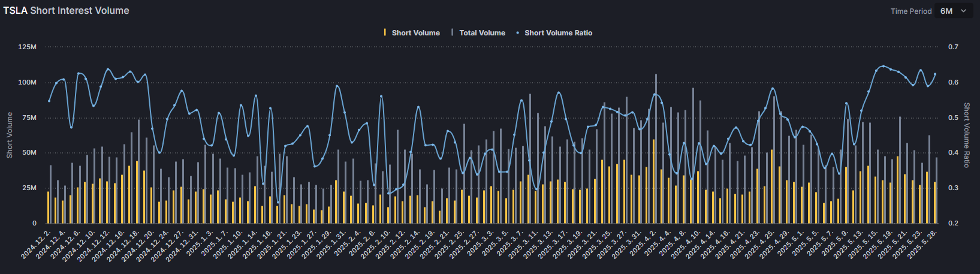Click the '0.4' right axis ratio label
Screen dimensions: 980x274
[953, 153]
